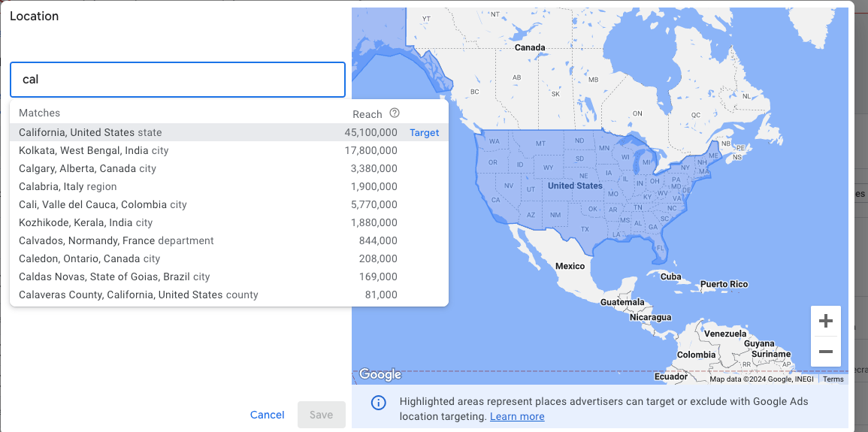
Task: Click the Reach help question-mark icon
Action: coord(394,113)
